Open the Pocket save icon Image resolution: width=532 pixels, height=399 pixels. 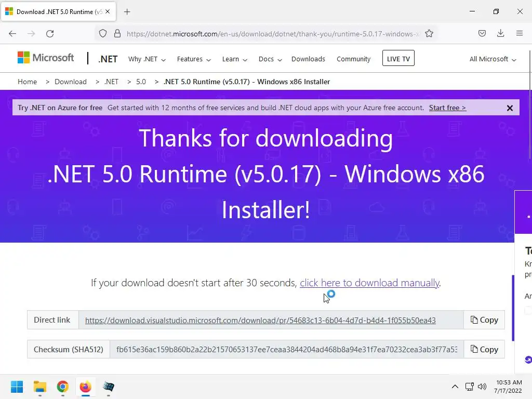[482, 34]
